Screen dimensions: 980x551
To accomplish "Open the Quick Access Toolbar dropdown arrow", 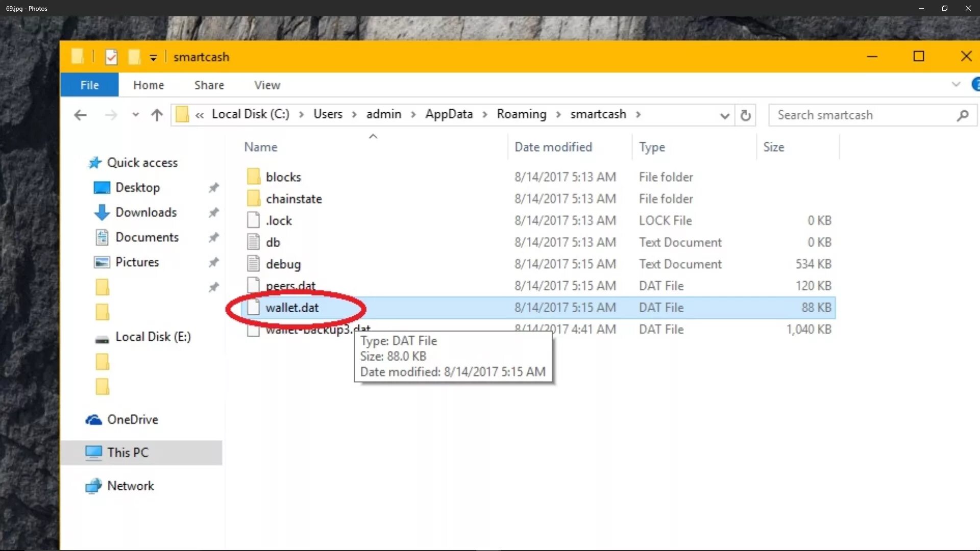I will coord(153,58).
